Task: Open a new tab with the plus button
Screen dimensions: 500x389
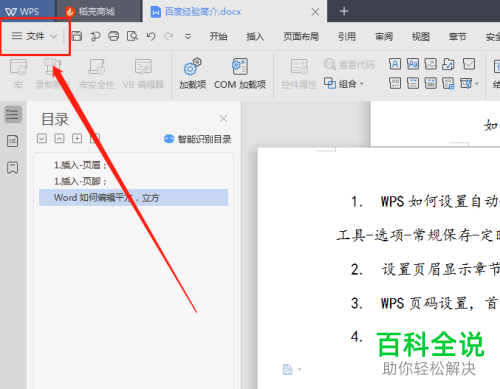Action: click(344, 11)
